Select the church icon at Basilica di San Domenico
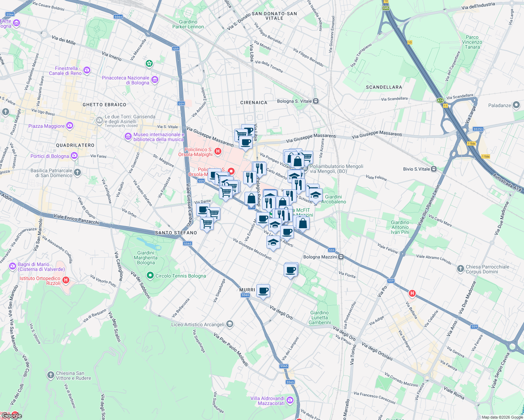The width and height of the screenshot is (524, 420). point(77,172)
